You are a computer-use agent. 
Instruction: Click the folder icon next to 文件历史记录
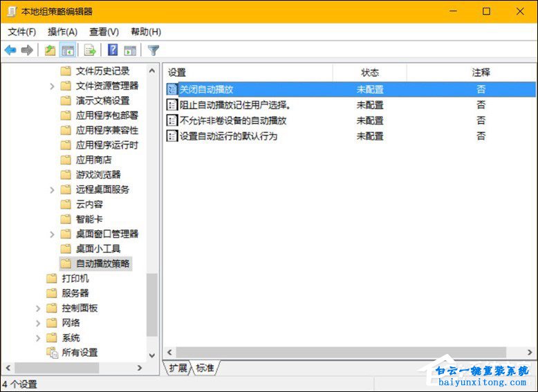point(66,71)
